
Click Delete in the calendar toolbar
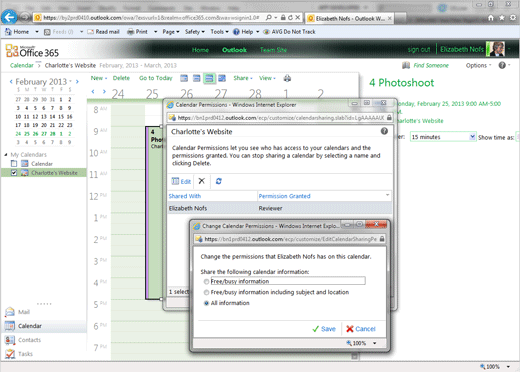tap(121, 78)
